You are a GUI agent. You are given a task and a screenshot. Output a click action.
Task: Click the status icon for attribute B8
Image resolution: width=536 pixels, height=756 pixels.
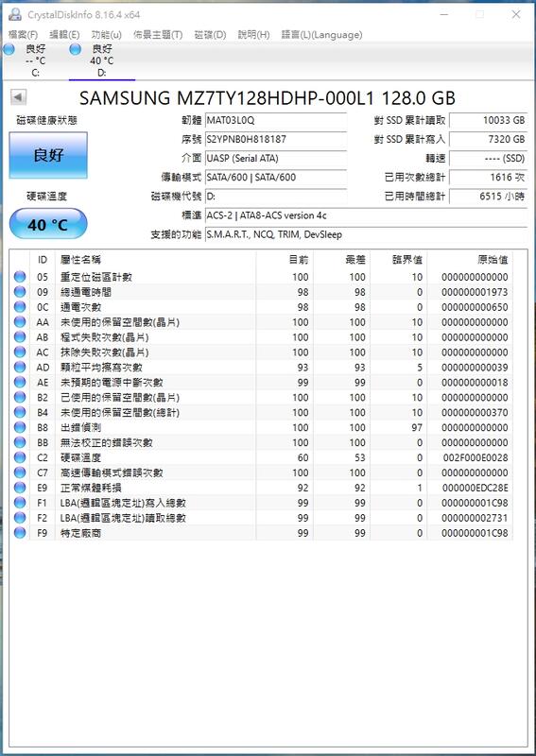pyautogui.click(x=20, y=427)
